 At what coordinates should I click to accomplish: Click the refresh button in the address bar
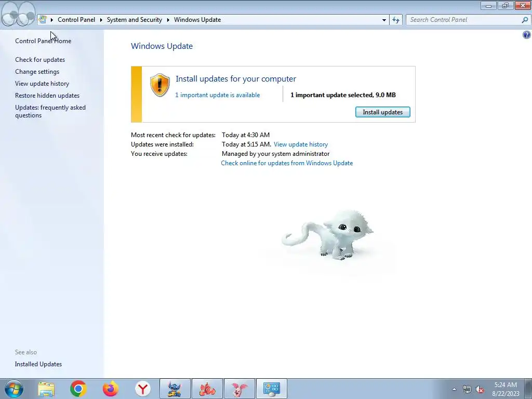(x=395, y=20)
